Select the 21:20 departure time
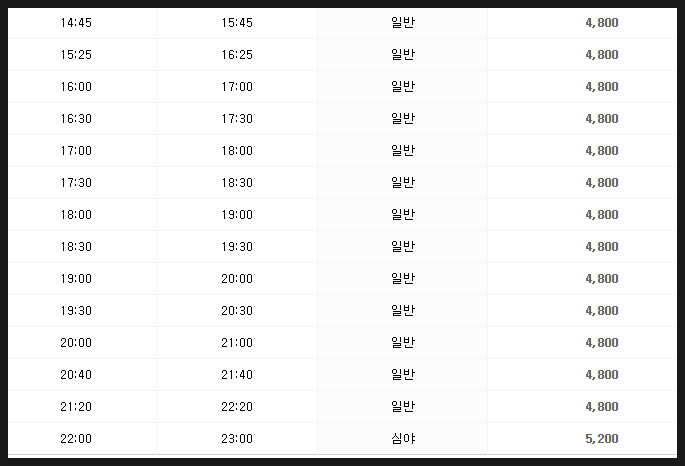 pos(76,407)
